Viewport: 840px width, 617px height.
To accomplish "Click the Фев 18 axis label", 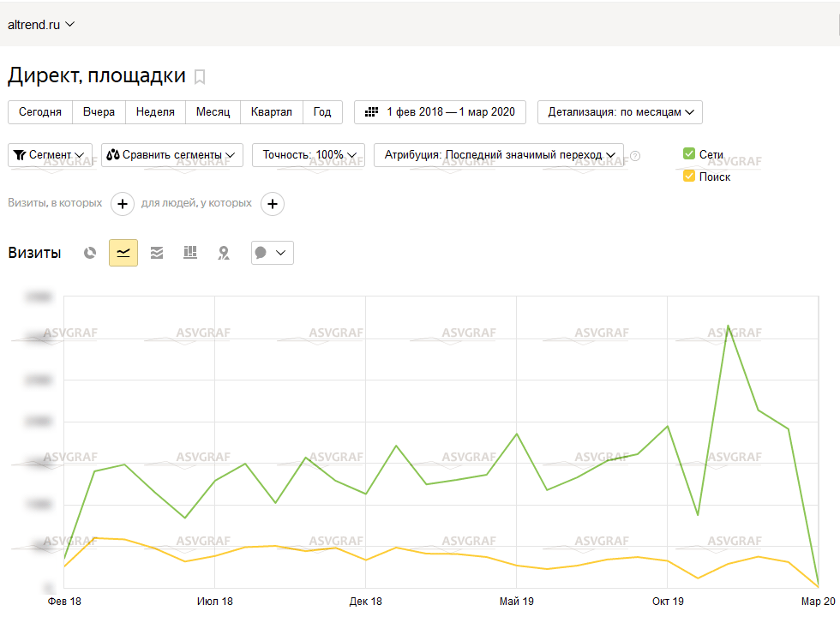I will pos(64,602).
